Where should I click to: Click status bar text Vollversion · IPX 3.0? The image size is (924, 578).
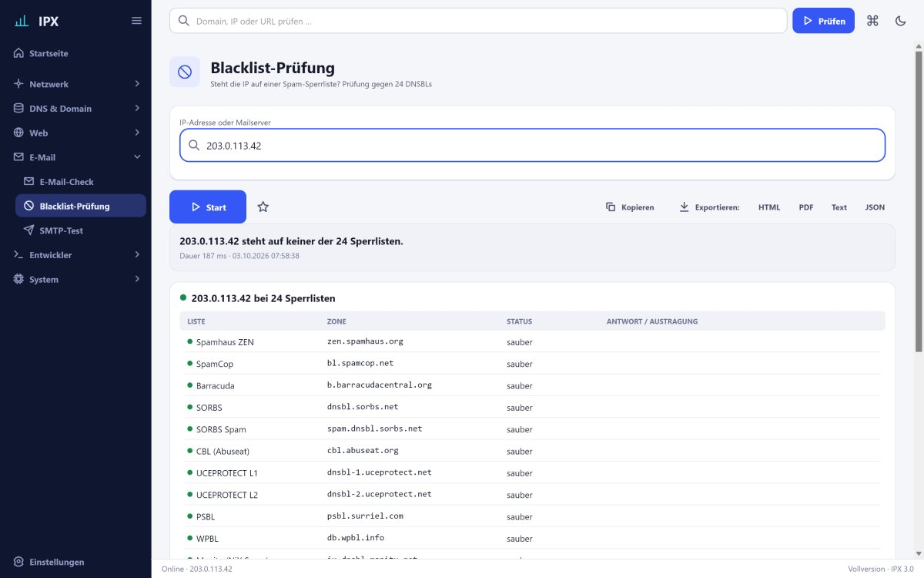click(x=880, y=569)
